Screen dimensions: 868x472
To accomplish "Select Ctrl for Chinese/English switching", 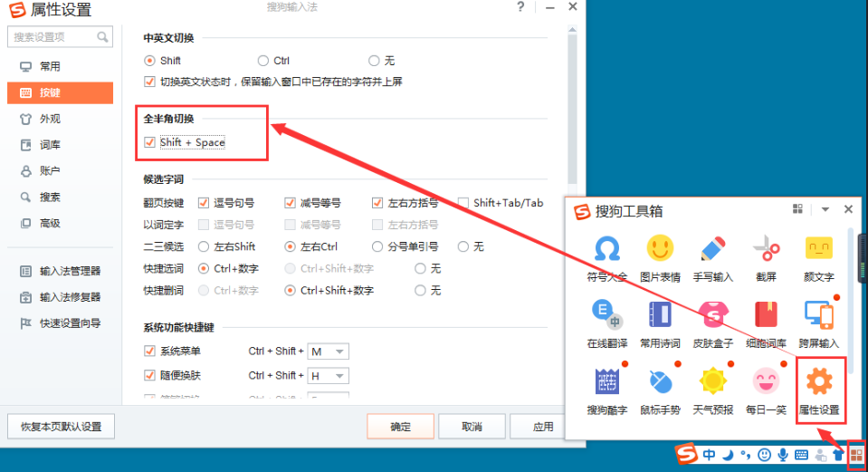I will click(x=263, y=61).
